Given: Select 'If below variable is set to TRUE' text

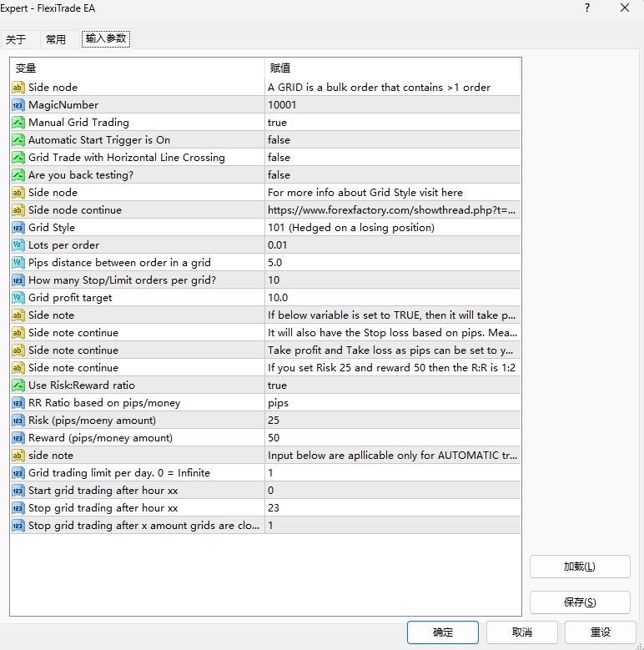Looking at the screenshot, I should pyautogui.click(x=391, y=315).
